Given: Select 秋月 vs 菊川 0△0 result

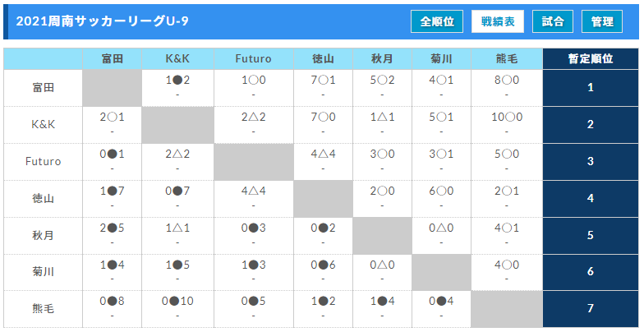Looking at the screenshot, I should click(x=441, y=228).
